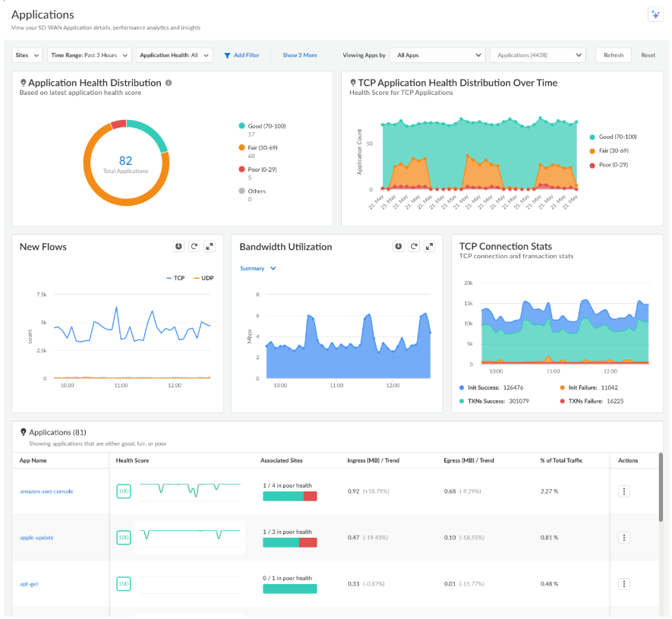Expand Bandwidth Utilization to fullscreen

430,247
